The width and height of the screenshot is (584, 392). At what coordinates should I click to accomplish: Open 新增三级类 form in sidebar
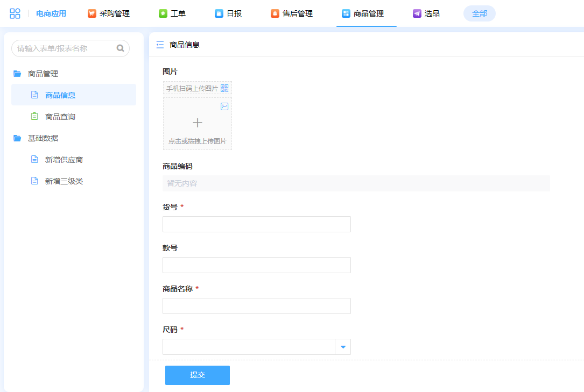[x=64, y=181]
